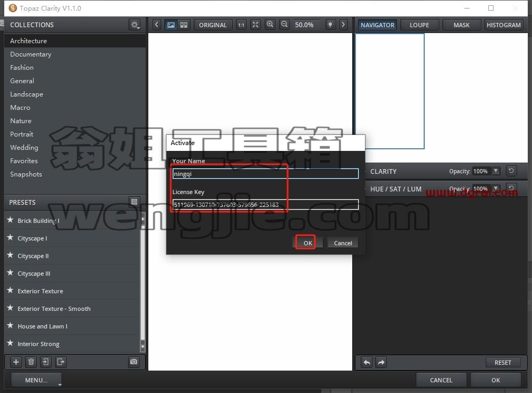
Task: Open the Clarity opacity dropdown arrow
Action: click(x=496, y=171)
